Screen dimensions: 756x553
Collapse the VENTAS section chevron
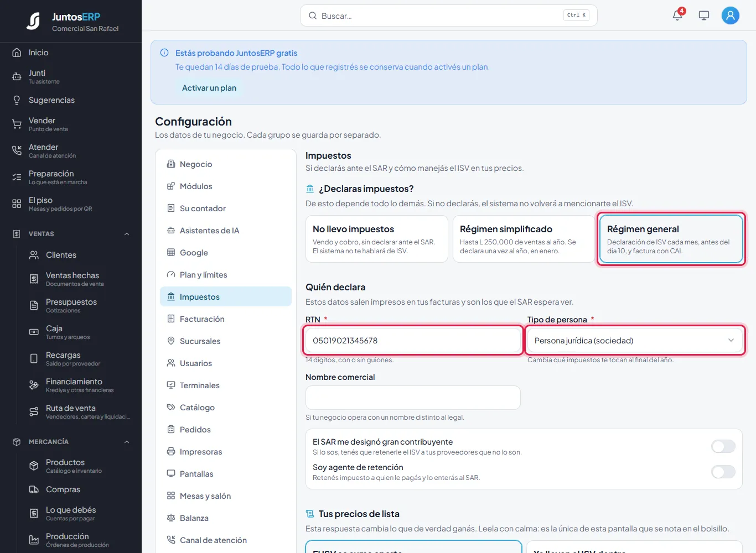tap(127, 234)
